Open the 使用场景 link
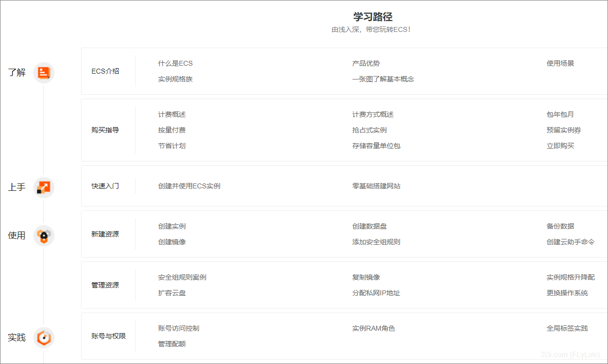This screenshot has width=608, height=364. 560,63
